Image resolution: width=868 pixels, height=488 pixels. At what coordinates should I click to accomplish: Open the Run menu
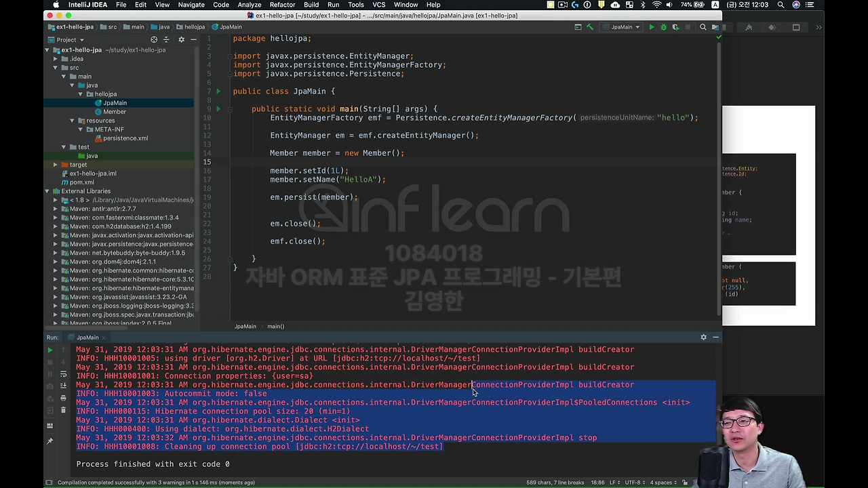tap(333, 5)
